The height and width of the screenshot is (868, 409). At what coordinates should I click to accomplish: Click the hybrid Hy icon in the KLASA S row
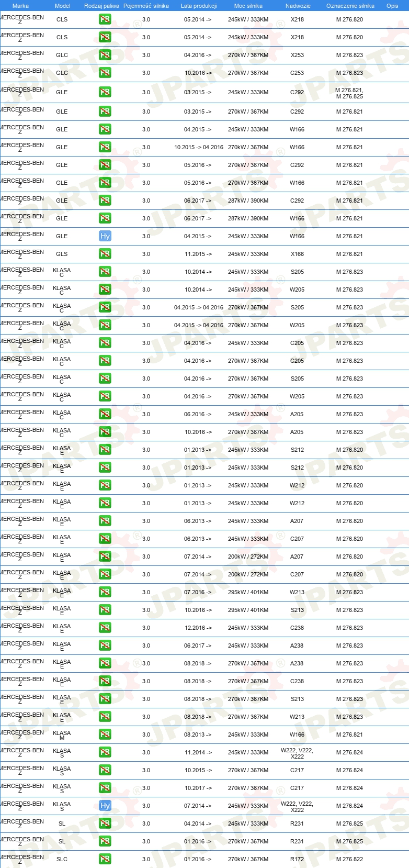coord(105,806)
